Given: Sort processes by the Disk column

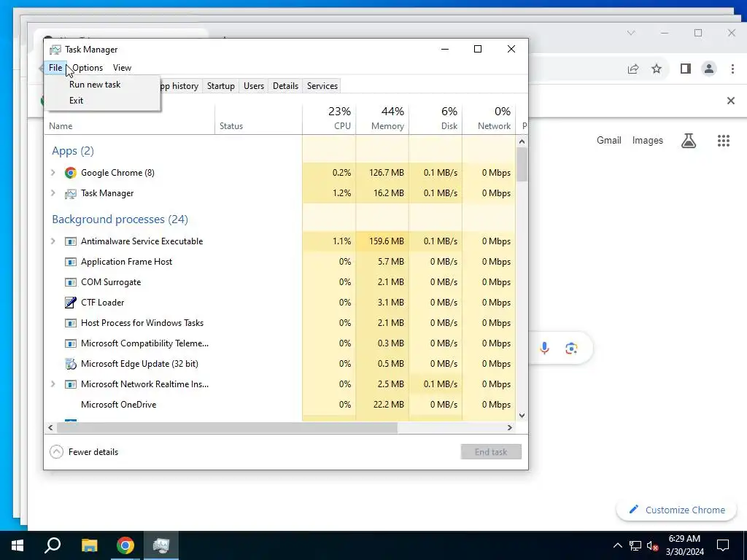Looking at the screenshot, I should (436, 119).
